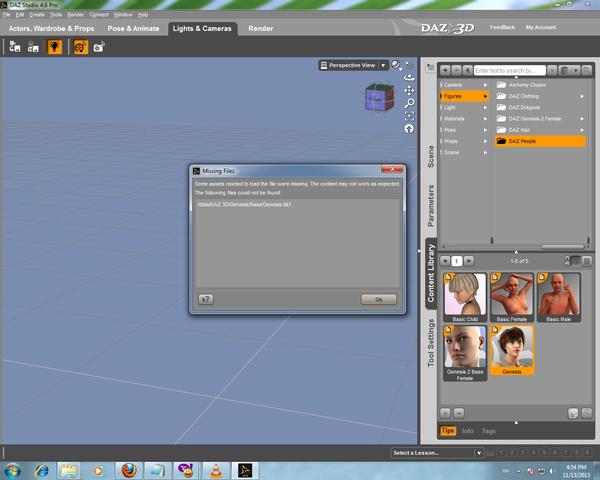Viewport: 600px width, 480px height.
Task: Select the Basic Female thumbnail
Action: [x=512, y=297]
